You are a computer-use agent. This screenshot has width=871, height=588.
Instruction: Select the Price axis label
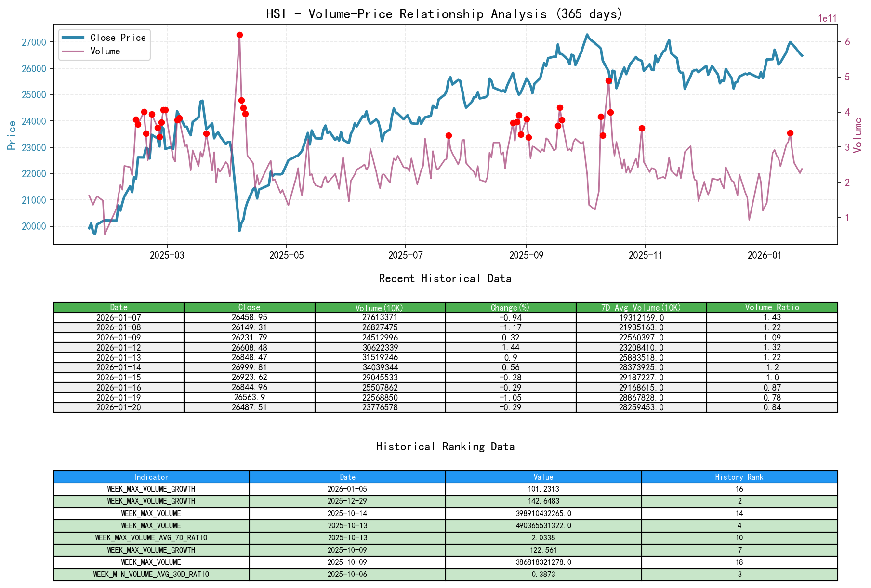coord(12,136)
